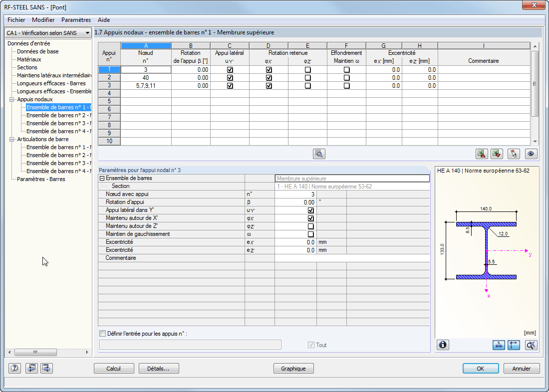Image resolution: width=549 pixels, height=392 pixels.
Task: Reset cross-section view icon
Action: (x=531, y=345)
